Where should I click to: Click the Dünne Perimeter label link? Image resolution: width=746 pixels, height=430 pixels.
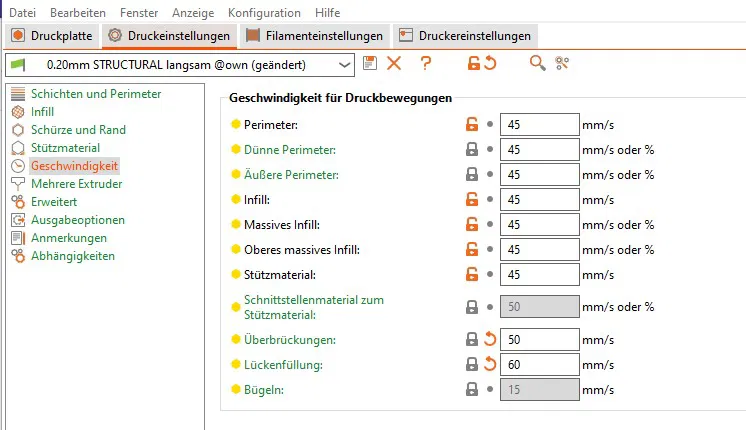coord(289,150)
